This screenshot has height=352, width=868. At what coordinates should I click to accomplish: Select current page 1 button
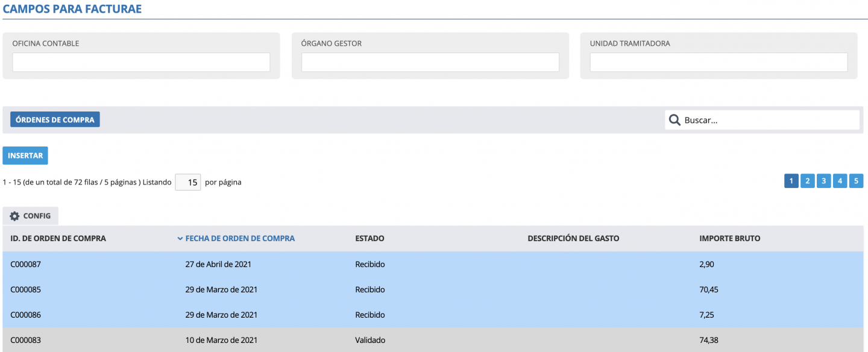tap(791, 181)
